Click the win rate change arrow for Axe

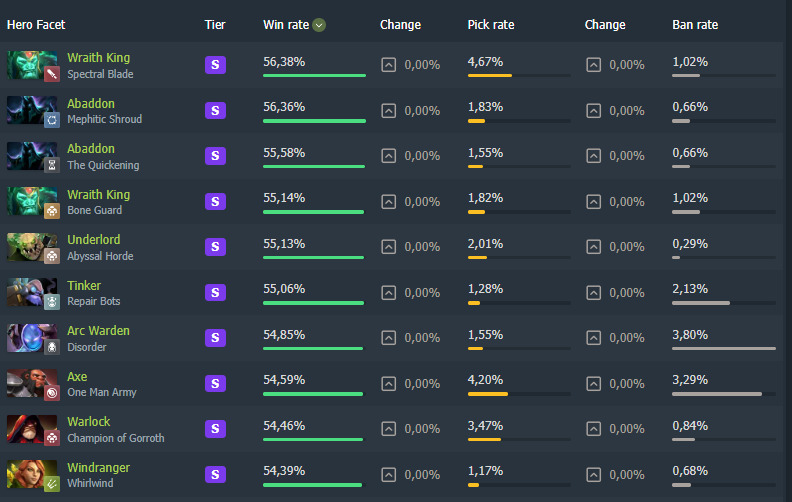(389, 384)
